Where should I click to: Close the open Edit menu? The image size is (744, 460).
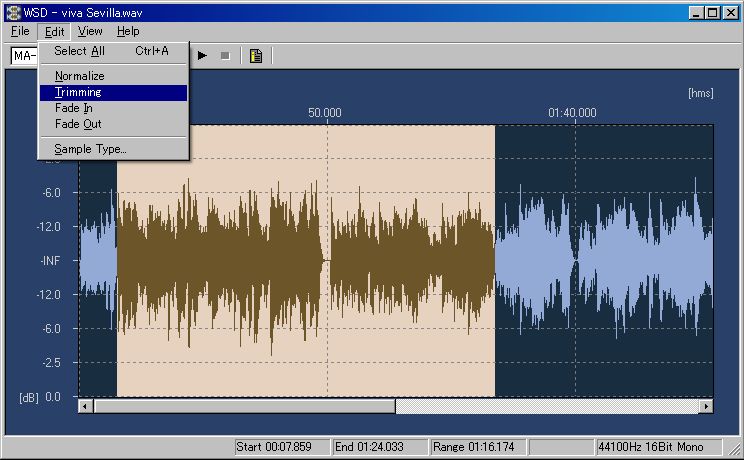(x=54, y=31)
